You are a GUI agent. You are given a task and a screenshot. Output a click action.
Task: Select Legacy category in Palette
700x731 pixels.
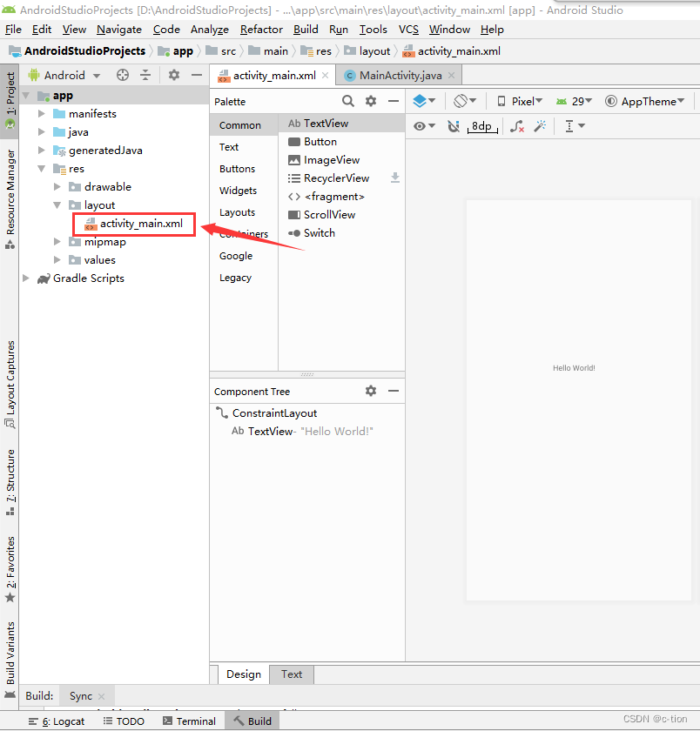[x=244, y=278]
